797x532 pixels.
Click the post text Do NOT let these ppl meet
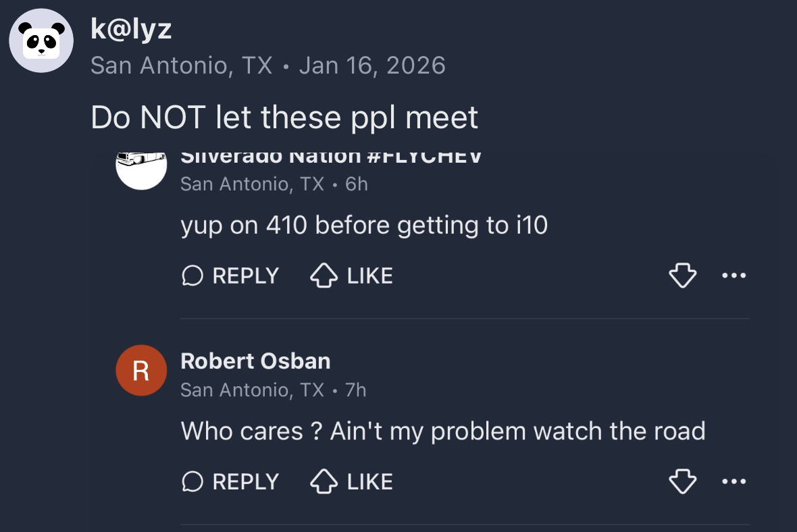click(284, 117)
